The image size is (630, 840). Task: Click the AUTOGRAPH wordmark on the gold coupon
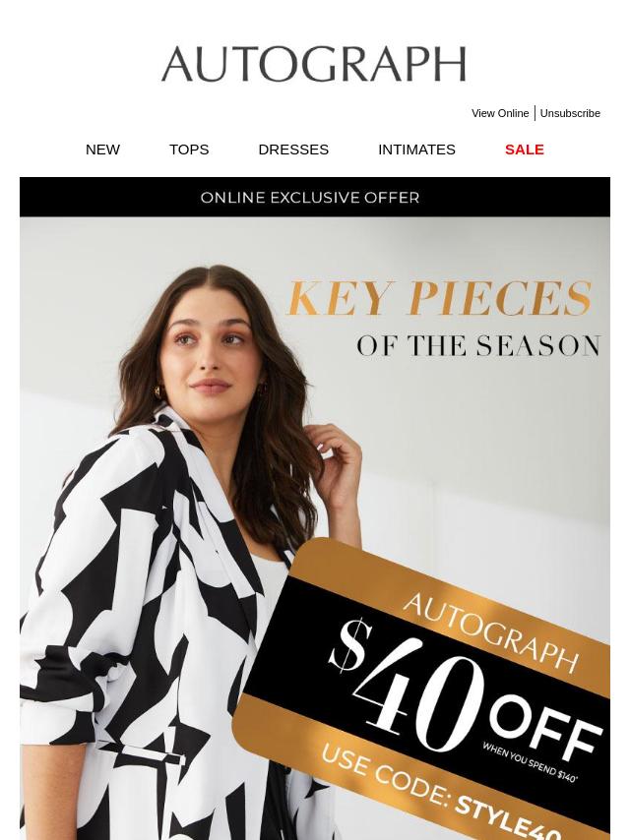click(490, 632)
